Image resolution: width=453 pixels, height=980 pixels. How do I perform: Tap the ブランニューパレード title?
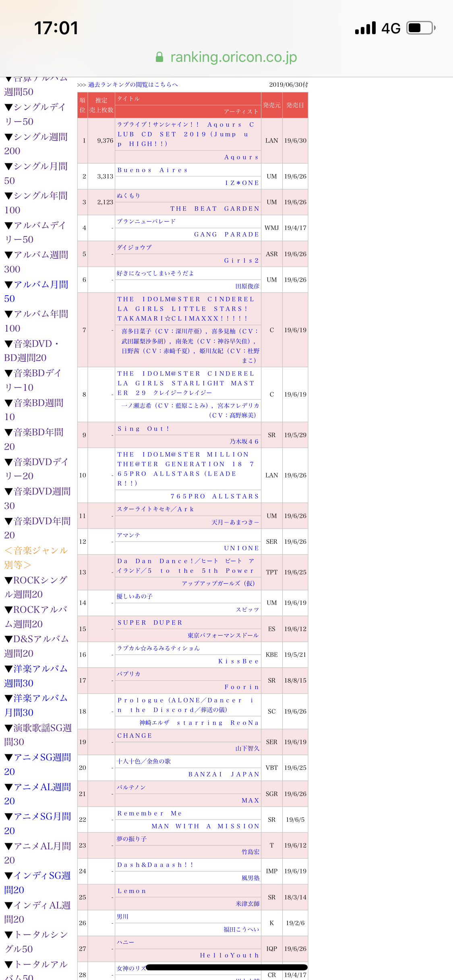point(146,221)
